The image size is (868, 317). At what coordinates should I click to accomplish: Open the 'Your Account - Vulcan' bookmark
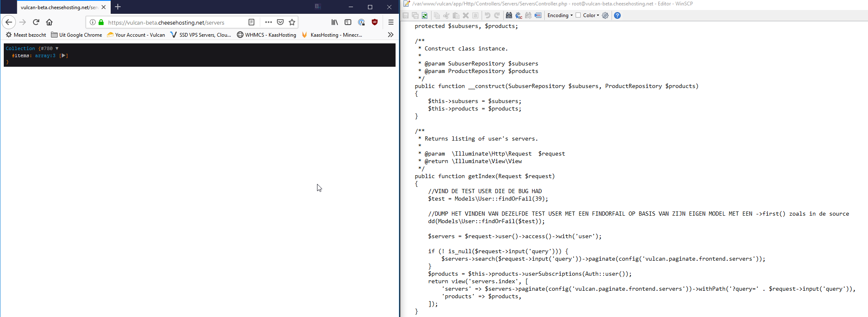136,35
